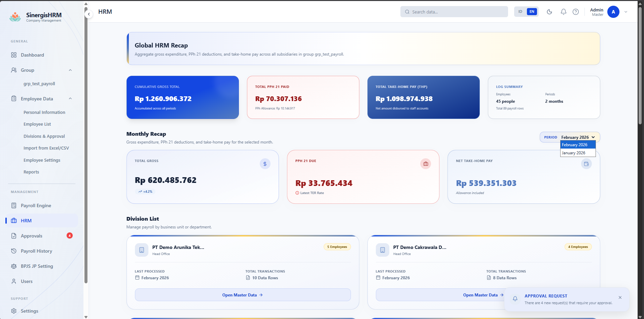Click the Total Gross dollar icon
The height and width of the screenshot is (319, 644).
click(265, 164)
